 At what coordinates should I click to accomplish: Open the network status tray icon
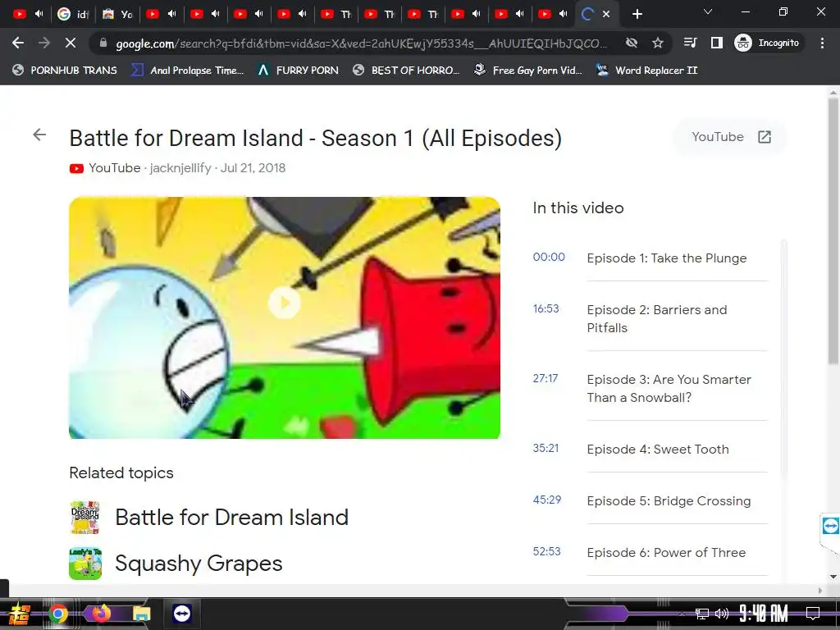click(701, 614)
